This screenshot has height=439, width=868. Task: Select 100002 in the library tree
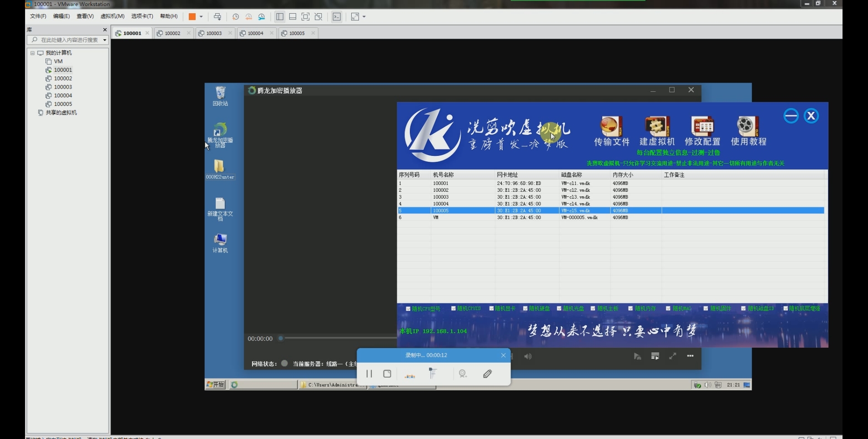[63, 79]
